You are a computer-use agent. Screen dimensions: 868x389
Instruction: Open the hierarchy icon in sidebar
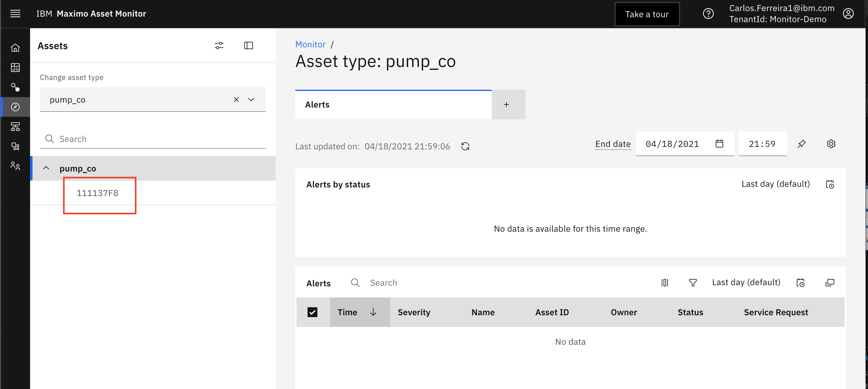(x=15, y=127)
